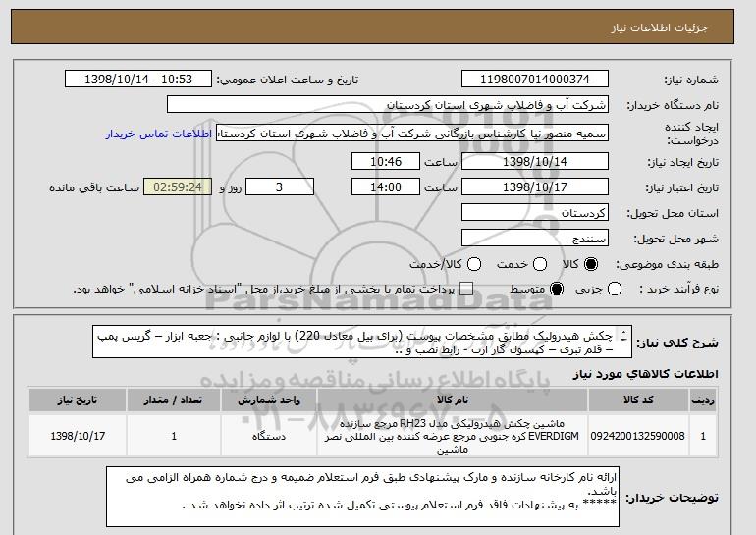Viewport: 756px width, 535px height.
Task: Select the متوسط purchase type radio
Action: pyautogui.click(x=557, y=290)
